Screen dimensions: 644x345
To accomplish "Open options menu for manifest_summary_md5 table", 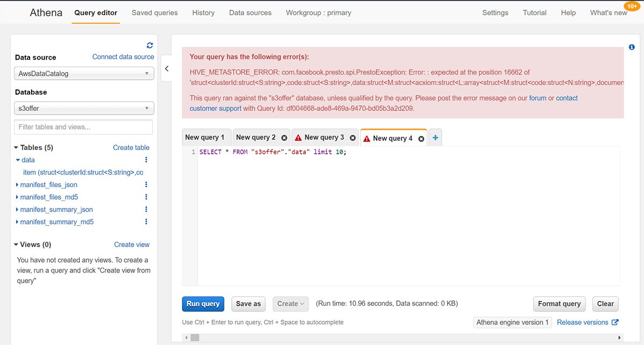I will [x=146, y=222].
